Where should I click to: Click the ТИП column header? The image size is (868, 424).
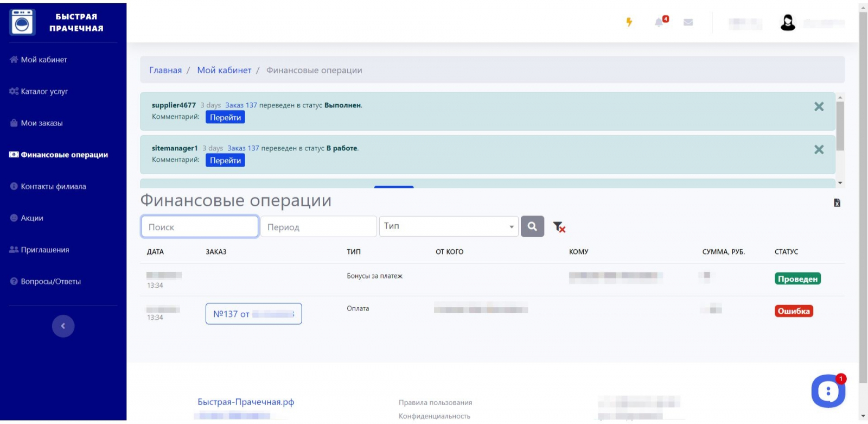click(354, 252)
